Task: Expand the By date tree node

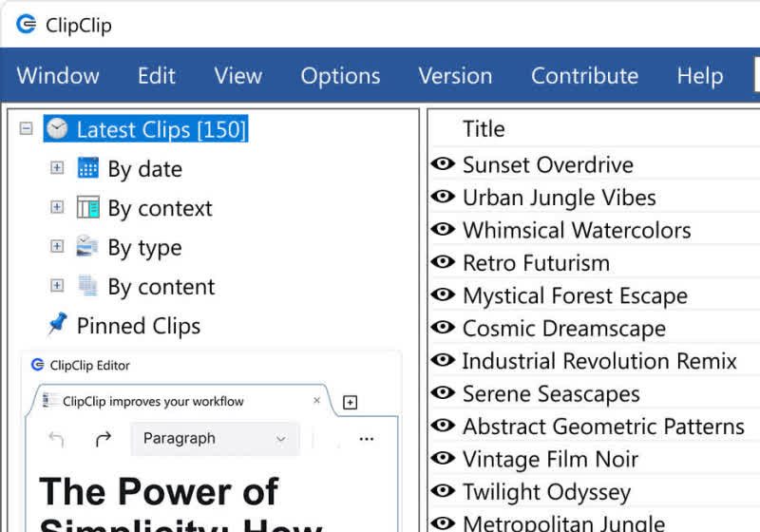Action: click(57, 168)
